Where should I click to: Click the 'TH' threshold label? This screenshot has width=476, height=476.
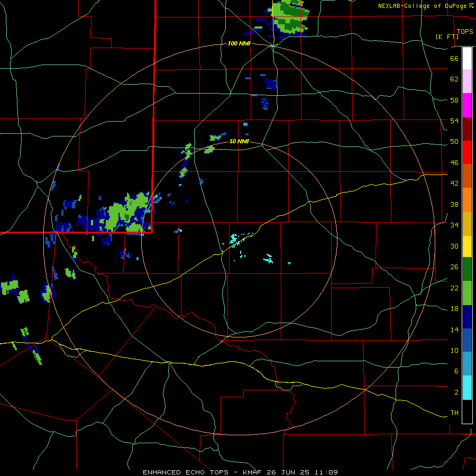[454, 413]
